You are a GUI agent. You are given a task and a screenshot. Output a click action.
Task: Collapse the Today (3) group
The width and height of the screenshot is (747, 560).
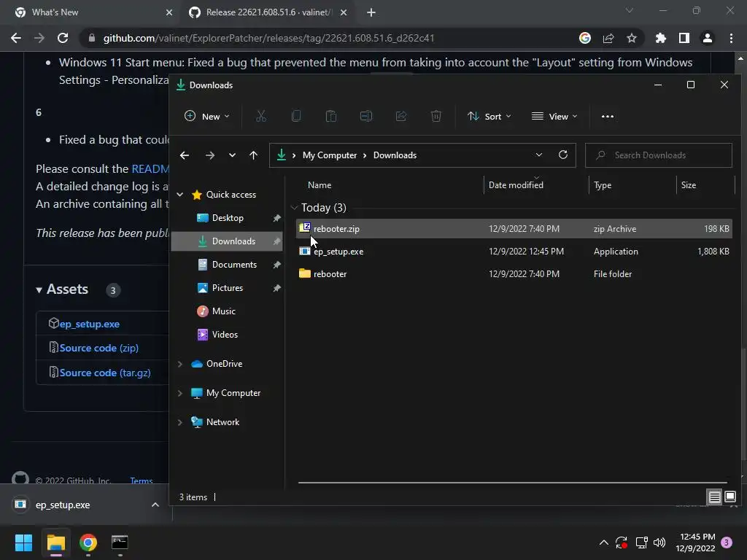[x=294, y=208]
